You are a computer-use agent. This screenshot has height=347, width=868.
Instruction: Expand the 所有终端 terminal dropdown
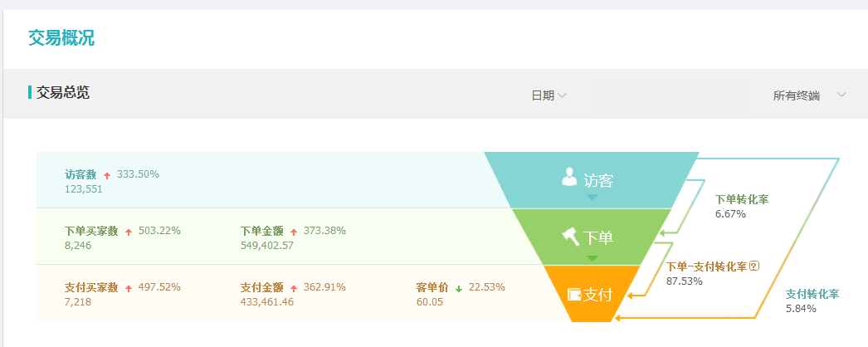[x=809, y=95]
